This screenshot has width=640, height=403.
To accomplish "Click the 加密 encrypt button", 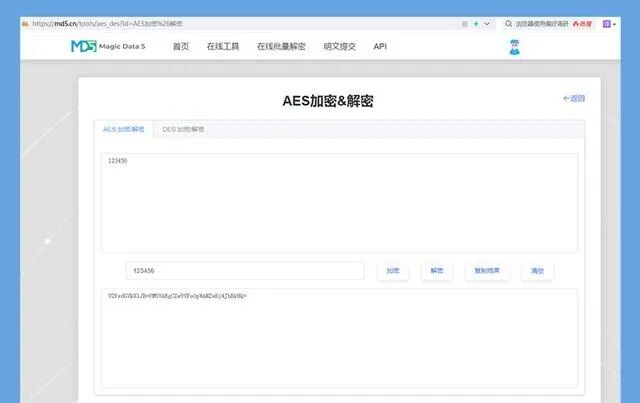I will tap(393, 271).
